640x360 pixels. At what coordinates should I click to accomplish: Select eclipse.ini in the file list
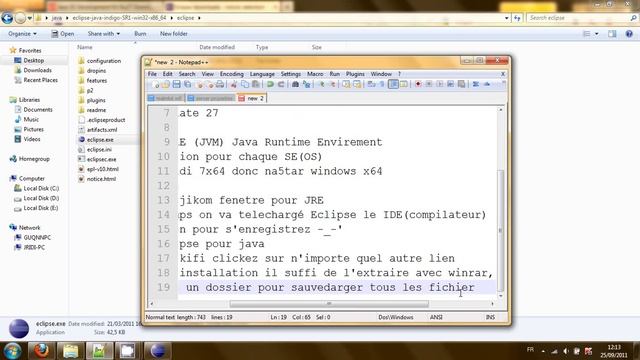coord(99,149)
